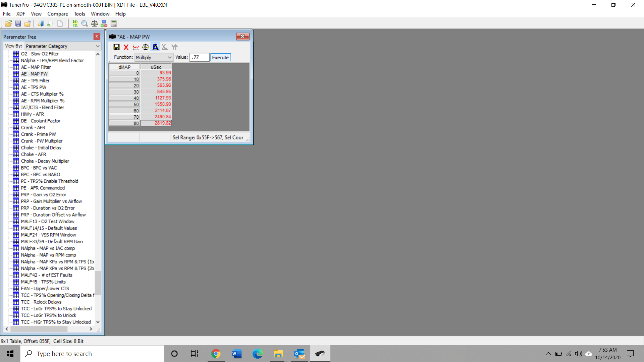
Task: Click the Save Bin floppy icon
Action: (x=18, y=23)
